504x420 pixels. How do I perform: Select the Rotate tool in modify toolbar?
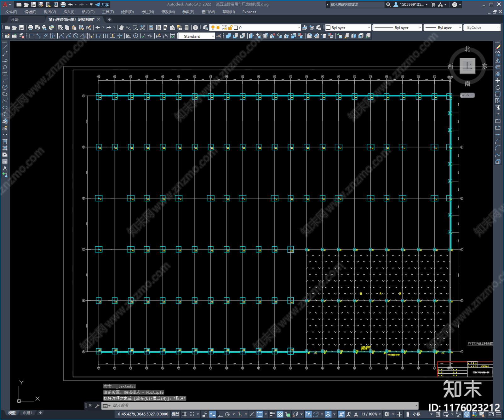point(498,87)
